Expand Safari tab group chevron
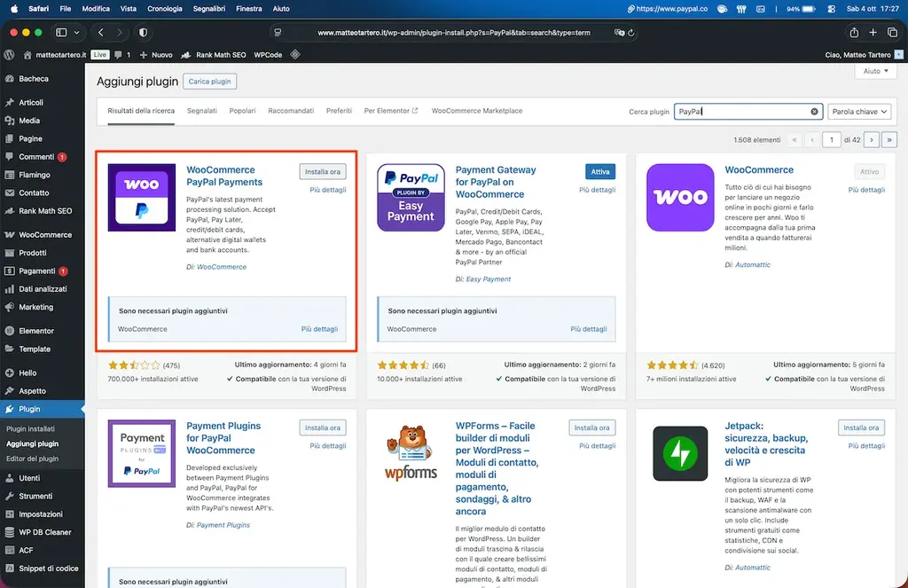 click(x=77, y=33)
